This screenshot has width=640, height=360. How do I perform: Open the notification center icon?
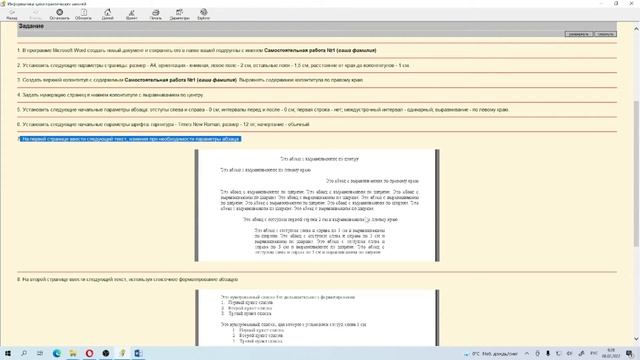coord(629,354)
